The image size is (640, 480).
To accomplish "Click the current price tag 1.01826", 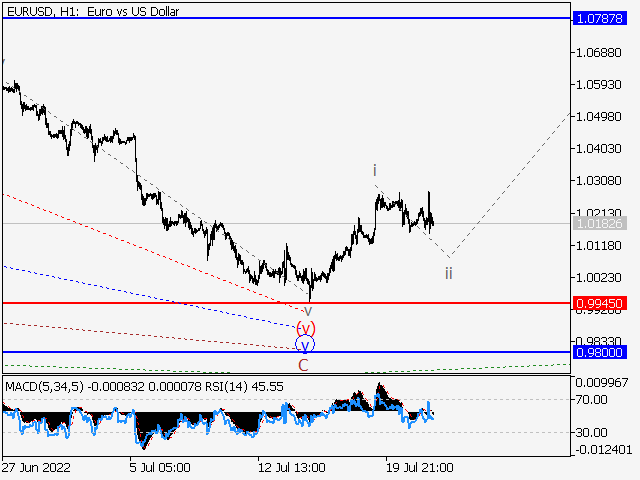I will 600,223.
